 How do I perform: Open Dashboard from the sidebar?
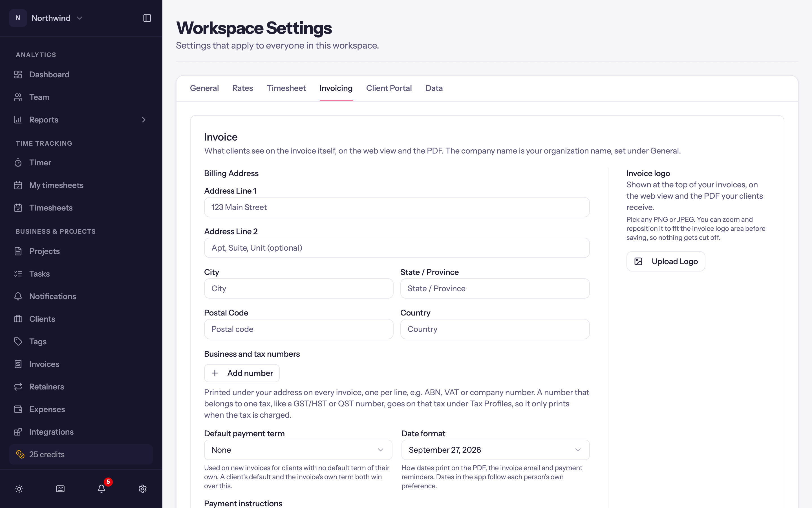pos(81,75)
